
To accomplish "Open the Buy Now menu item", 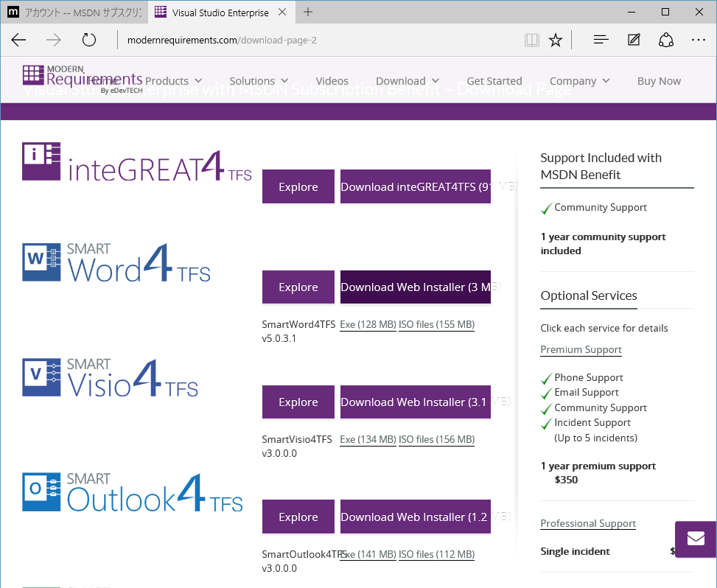I will point(659,81).
